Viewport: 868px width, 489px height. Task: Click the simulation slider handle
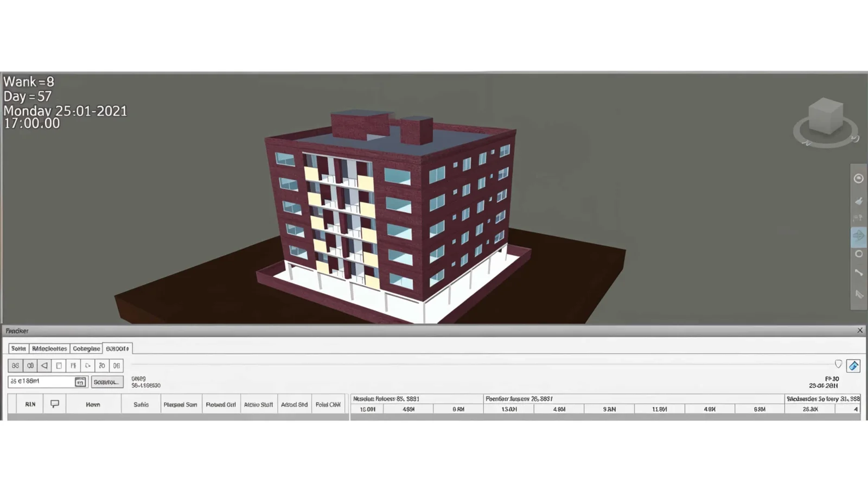coord(838,364)
